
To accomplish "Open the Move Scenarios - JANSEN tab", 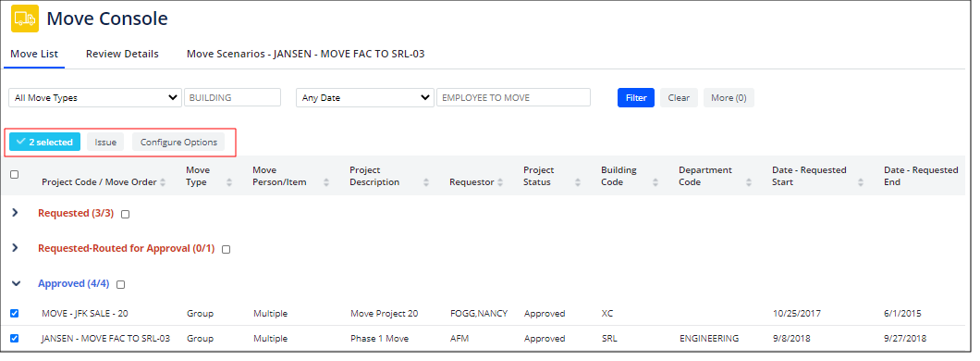I will click(x=306, y=54).
